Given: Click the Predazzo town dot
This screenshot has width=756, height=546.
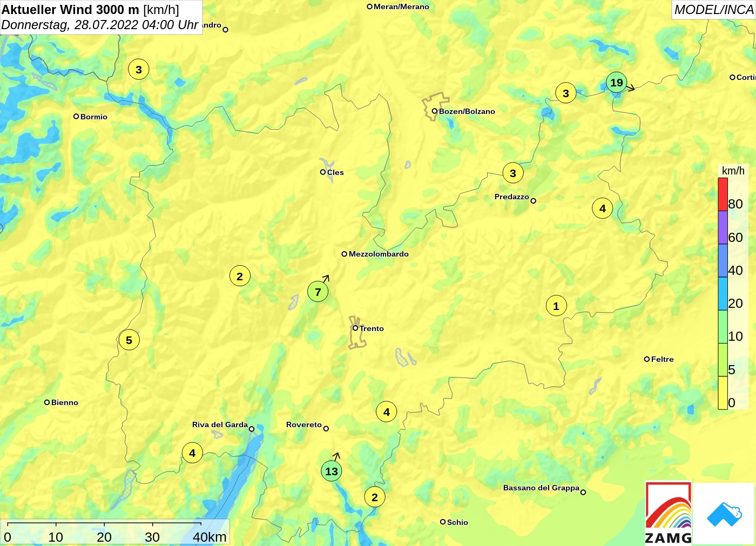Looking at the screenshot, I should [x=534, y=201].
